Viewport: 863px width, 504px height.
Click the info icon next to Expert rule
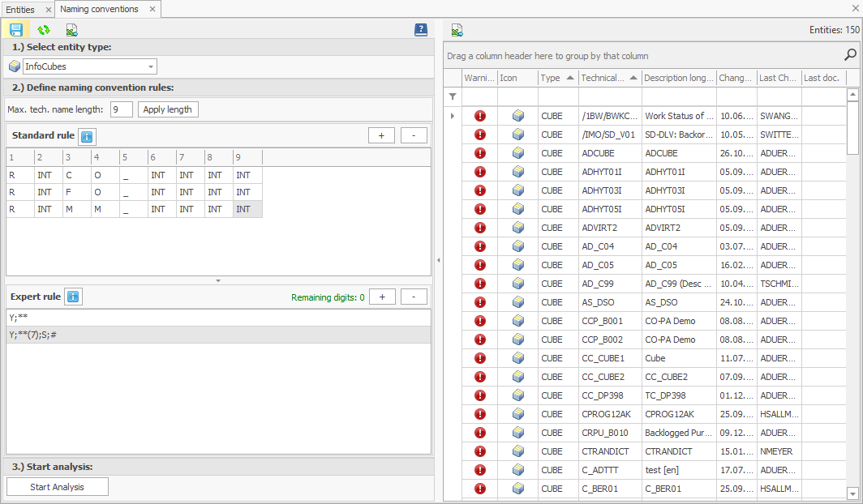pos(73,296)
